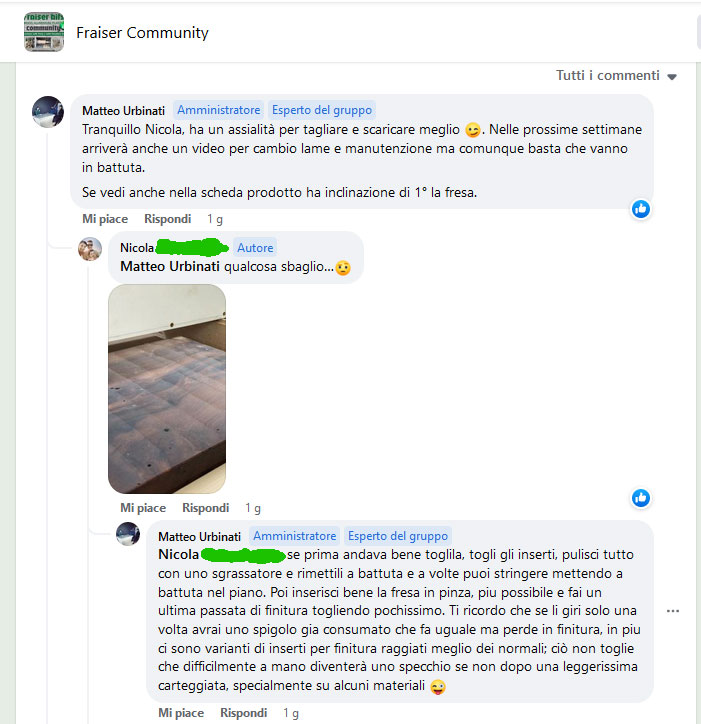Image resolution: width=701 pixels, height=724 pixels.
Task: Click the Amministratore badge on the first comment
Action: [218, 110]
